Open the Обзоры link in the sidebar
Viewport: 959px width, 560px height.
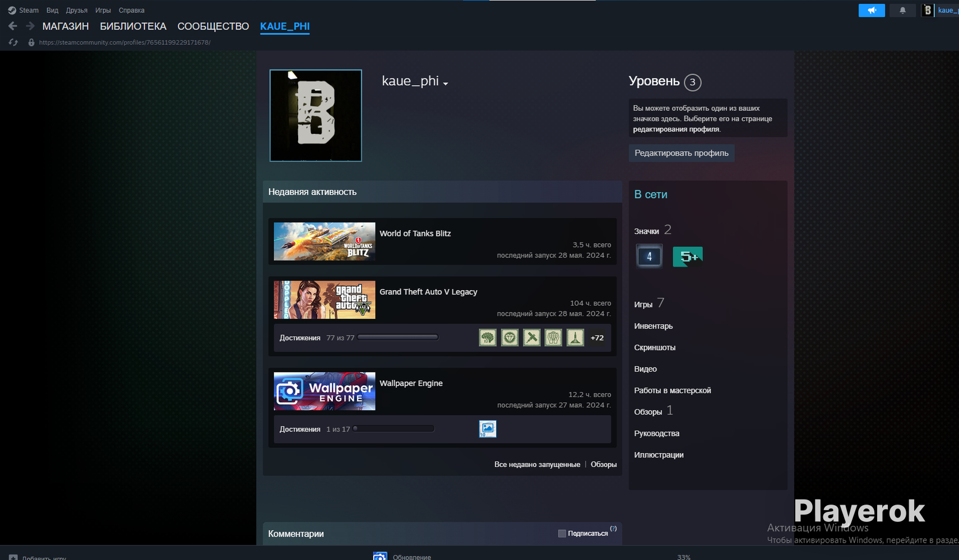pos(648,412)
